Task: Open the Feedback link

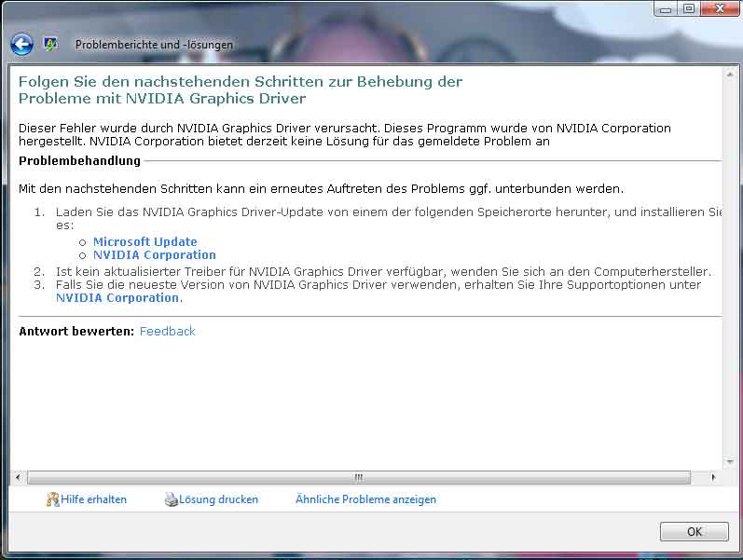Action: (x=167, y=331)
